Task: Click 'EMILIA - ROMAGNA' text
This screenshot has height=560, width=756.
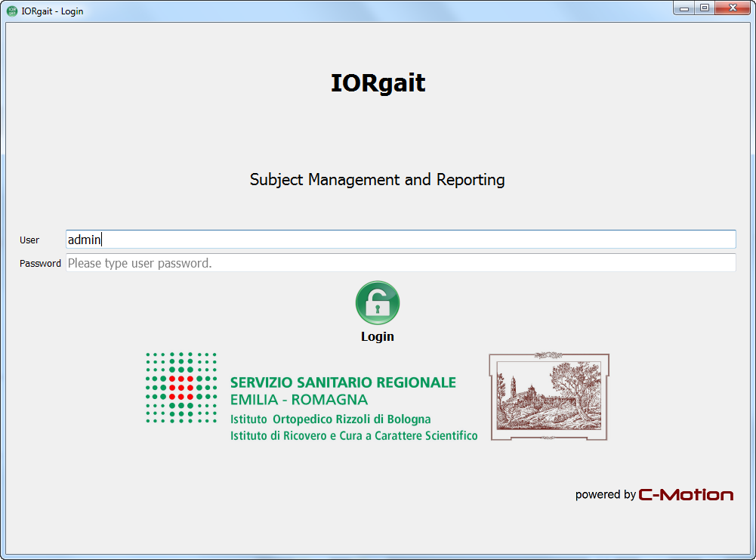Action: pos(299,400)
